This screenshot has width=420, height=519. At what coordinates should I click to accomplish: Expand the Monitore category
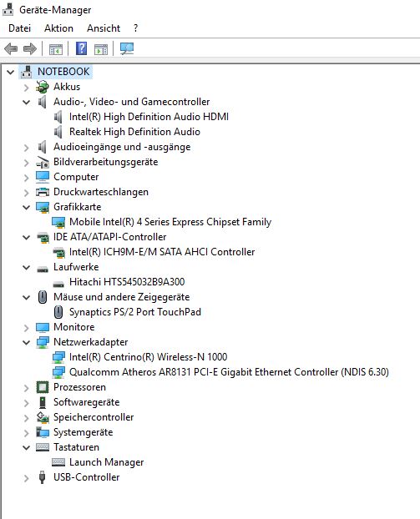27,328
